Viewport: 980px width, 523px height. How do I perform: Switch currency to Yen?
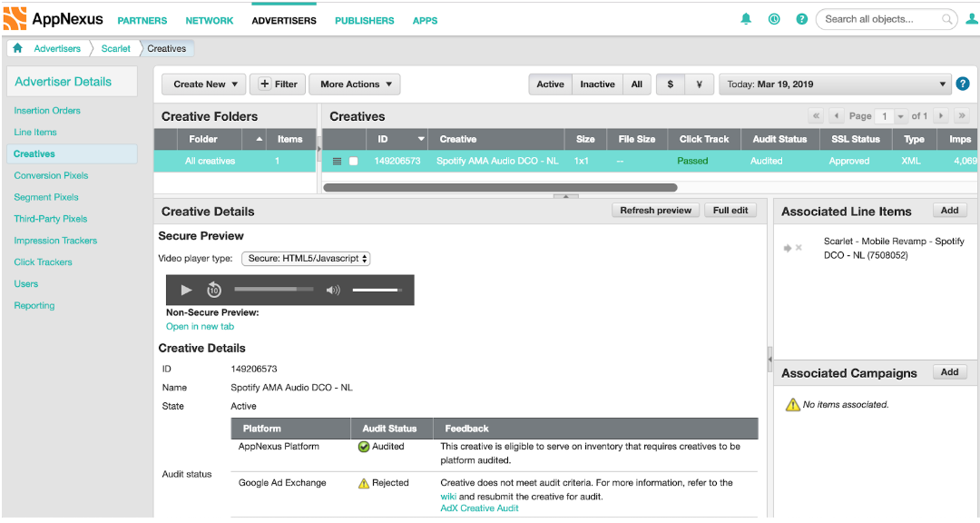point(699,84)
